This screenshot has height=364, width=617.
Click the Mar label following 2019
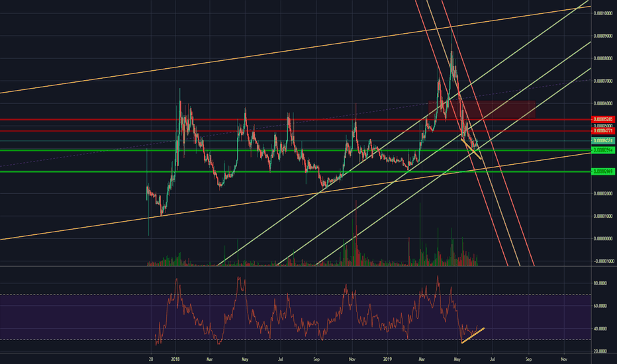(x=422, y=359)
